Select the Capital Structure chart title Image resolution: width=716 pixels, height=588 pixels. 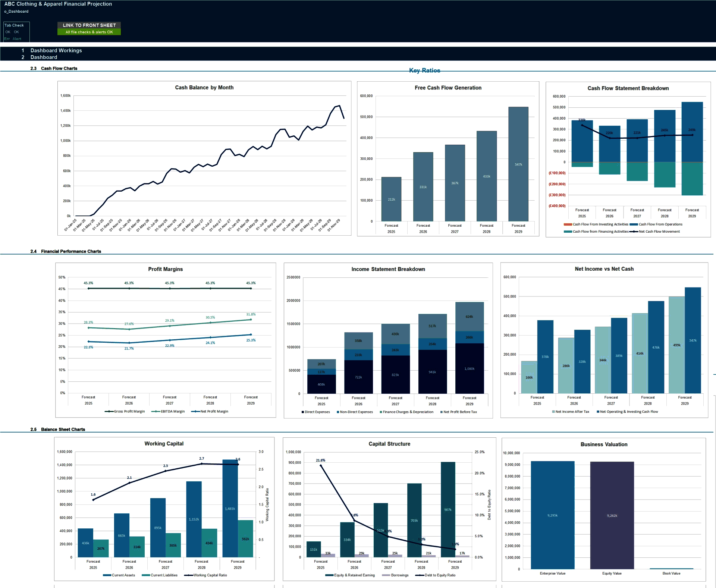click(x=389, y=444)
